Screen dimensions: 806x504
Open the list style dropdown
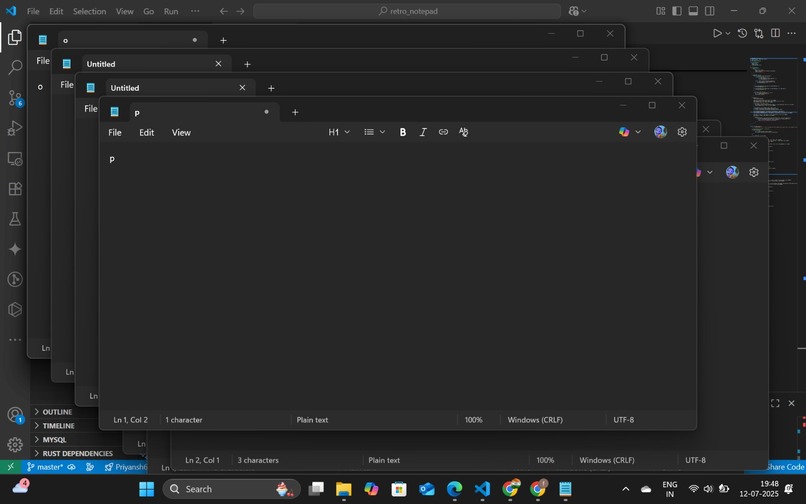[374, 132]
